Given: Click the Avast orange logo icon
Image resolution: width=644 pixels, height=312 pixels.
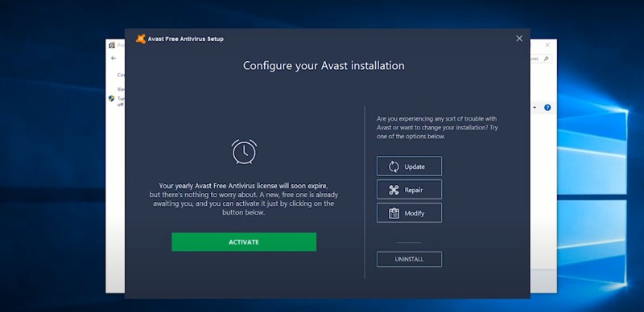Looking at the screenshot, I should 140,39.
